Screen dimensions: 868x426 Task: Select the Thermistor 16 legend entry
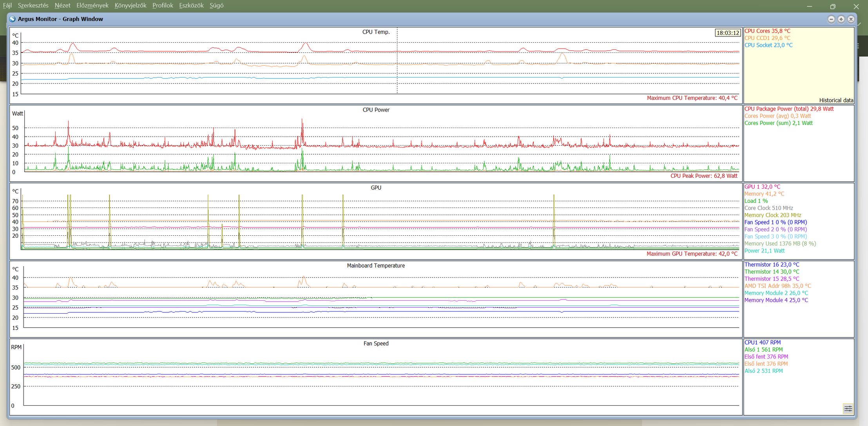point(772,265)
